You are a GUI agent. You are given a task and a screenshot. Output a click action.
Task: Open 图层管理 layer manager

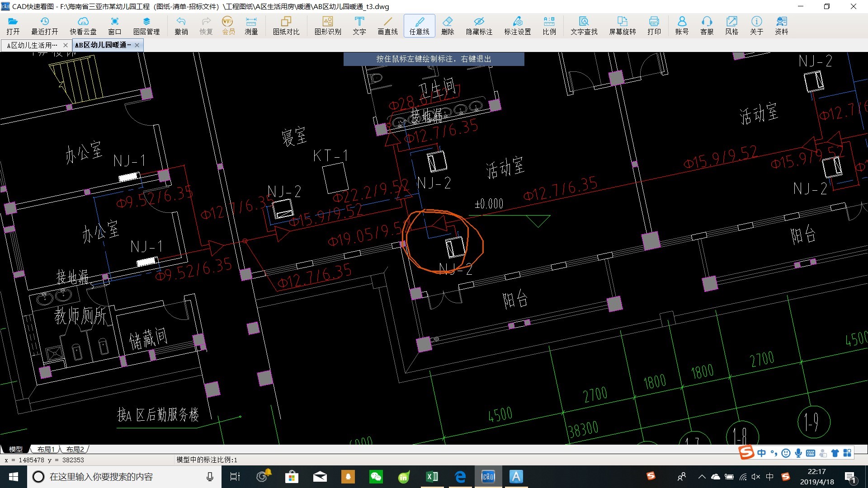(146, 26)
